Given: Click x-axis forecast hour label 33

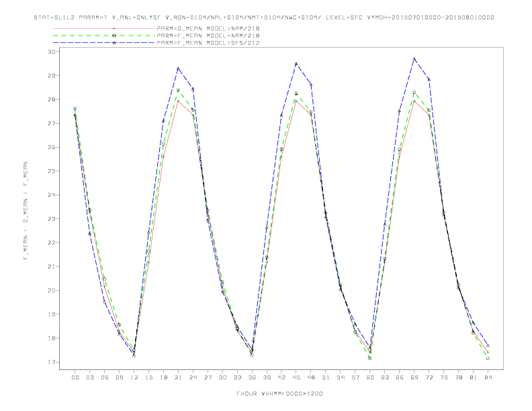Looking at the screenshot, I should 237,377.
